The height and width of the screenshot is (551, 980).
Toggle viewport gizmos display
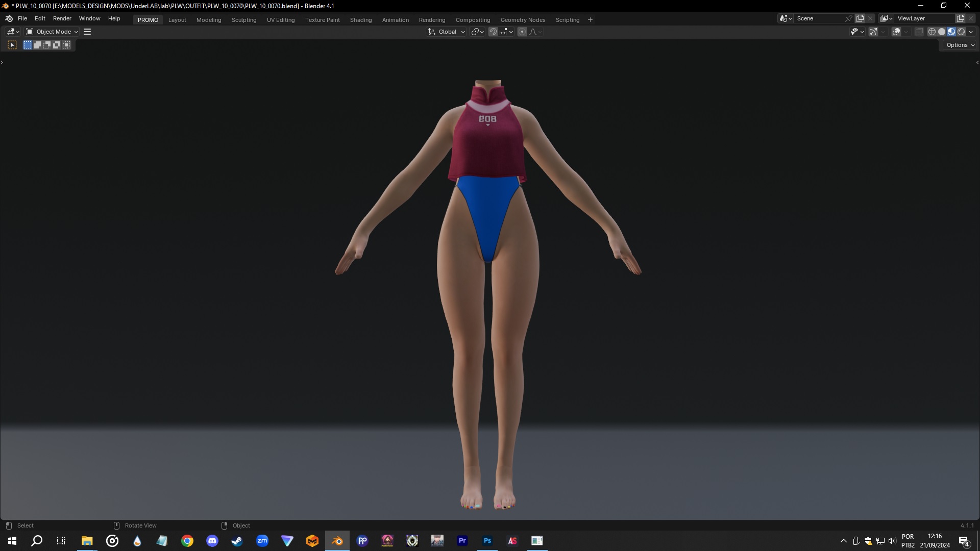[x=873, y=32]
